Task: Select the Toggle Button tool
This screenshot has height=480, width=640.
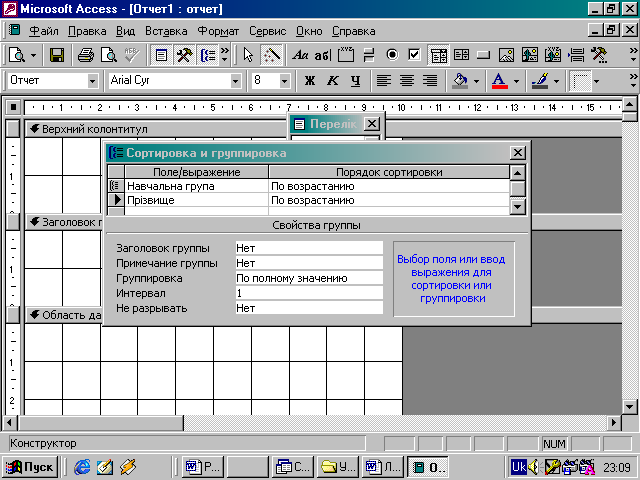Action: click(x=369, y=55)
